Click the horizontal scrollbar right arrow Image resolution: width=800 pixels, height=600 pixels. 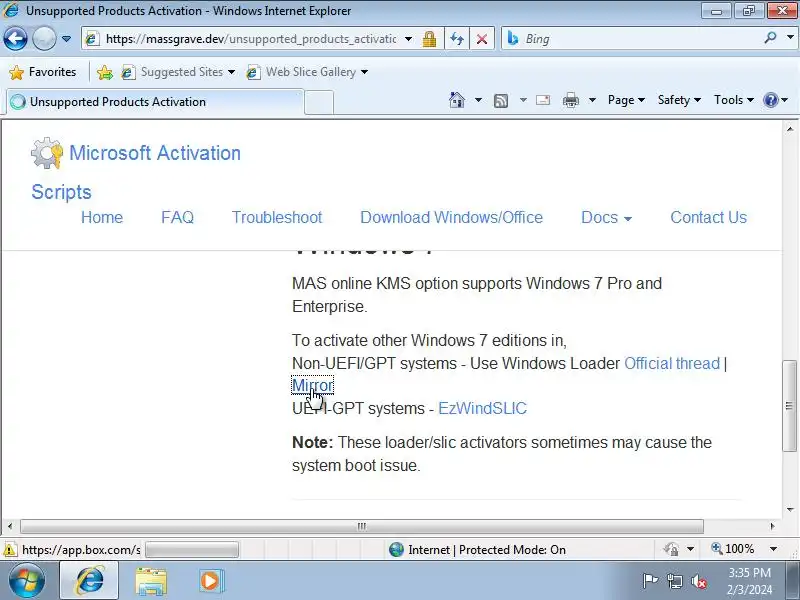point(772,526)
